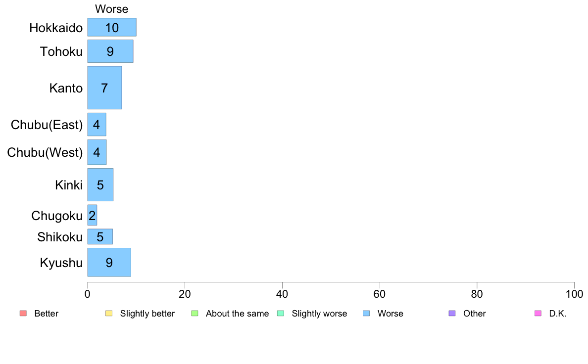Select the Kyushu bar showing 9
This screenshot has height=364, width=588.
(109, 262)
